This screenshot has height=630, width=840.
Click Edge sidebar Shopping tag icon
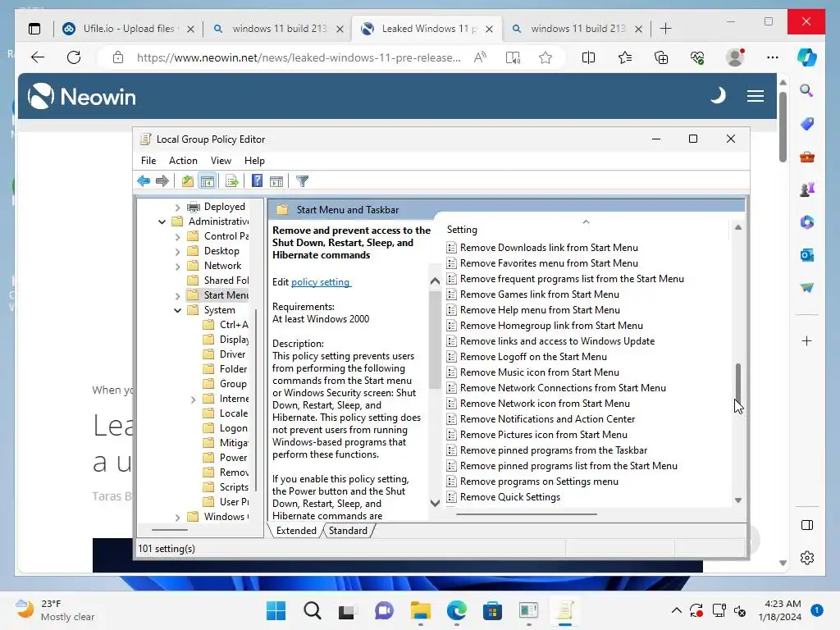coord(807,124)
